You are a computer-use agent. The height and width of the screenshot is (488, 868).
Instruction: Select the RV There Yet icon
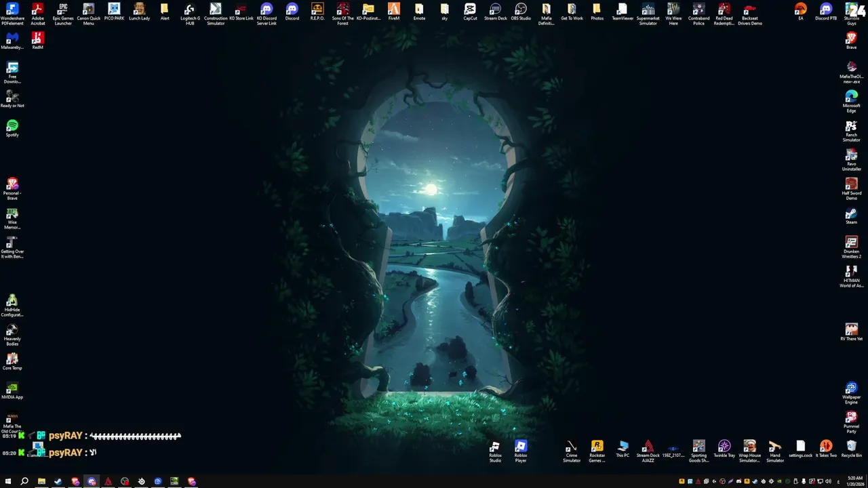coord(851,332)
